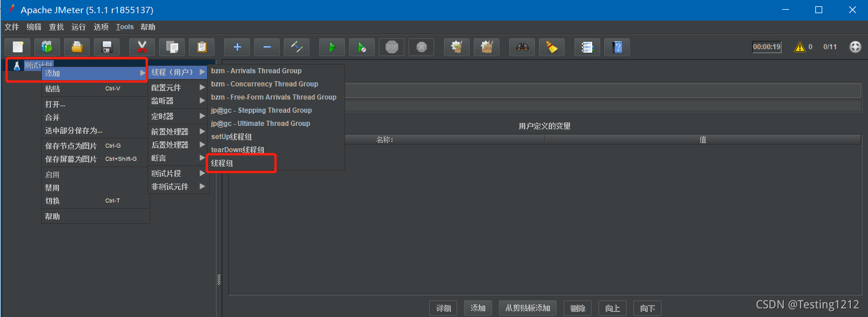This screenshot has height=317, width=868.
Task: Expand the 后置处理器 submenu
Action: click(x=179, y=145)
